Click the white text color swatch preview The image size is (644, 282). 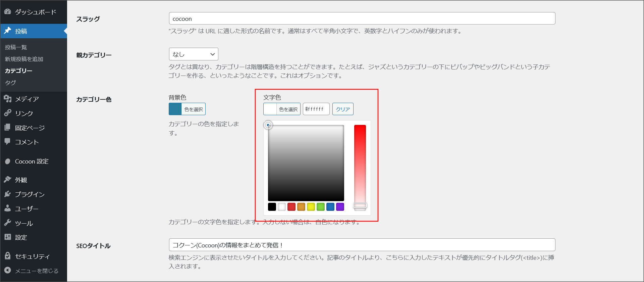(x=270, y=109)
